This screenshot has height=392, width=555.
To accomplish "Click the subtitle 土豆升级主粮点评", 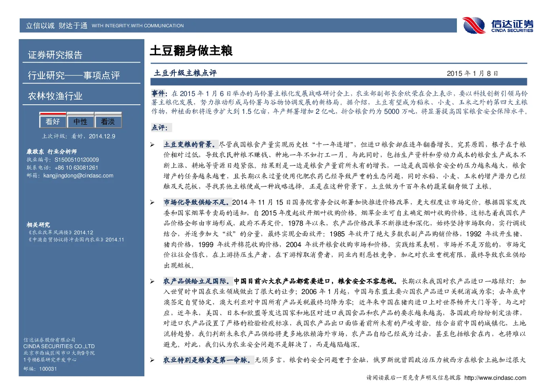I will coord(185,73).
